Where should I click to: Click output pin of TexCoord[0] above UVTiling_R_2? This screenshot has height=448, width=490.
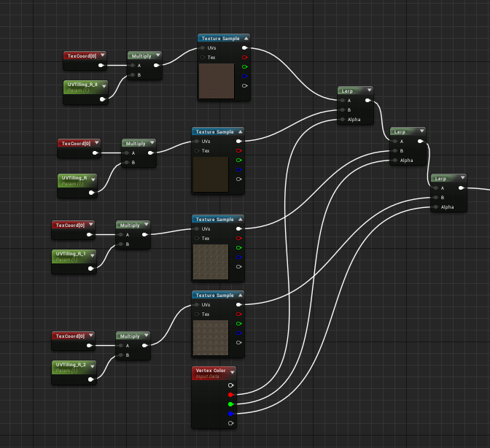click(x=90, y=345)
